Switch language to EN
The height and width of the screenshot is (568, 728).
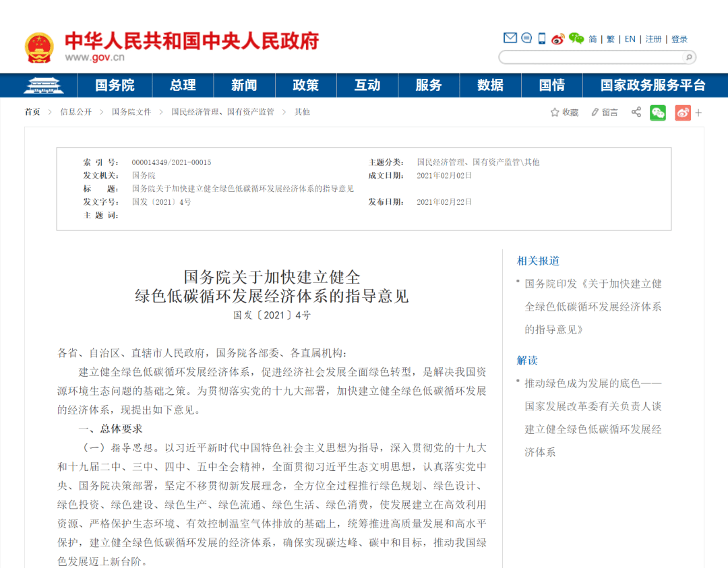click(630, 39)
